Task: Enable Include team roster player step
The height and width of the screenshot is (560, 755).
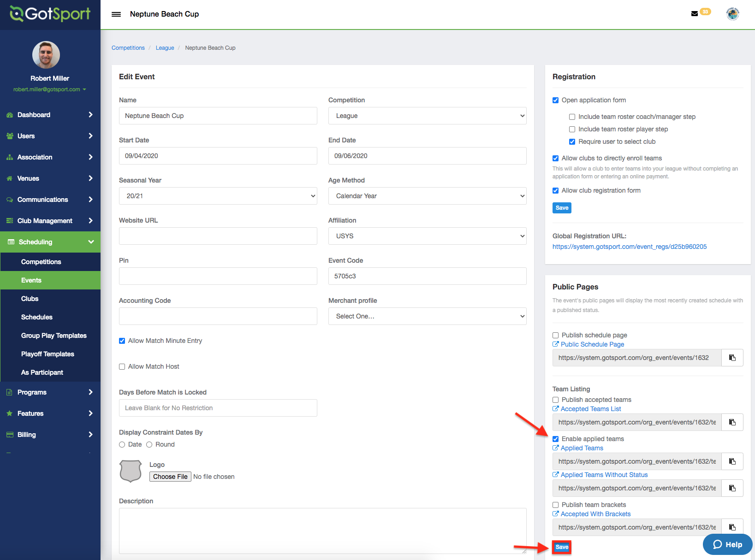Action: tap(572, 130)
